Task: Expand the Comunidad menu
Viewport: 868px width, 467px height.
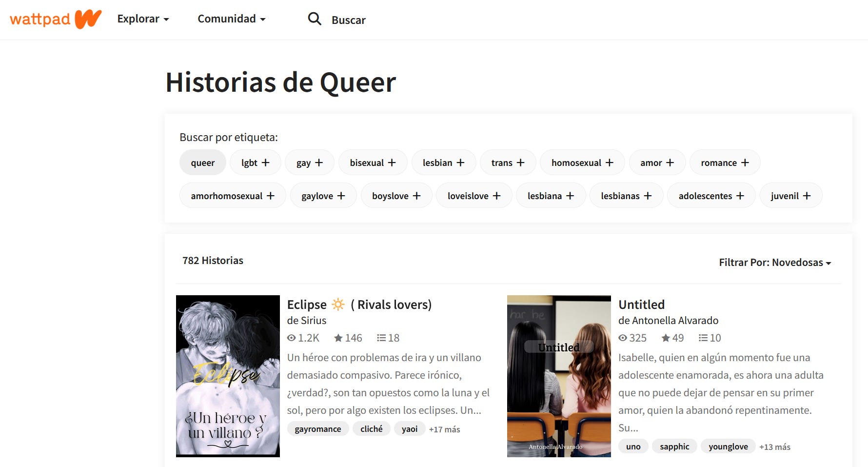Action: pos(232,19)
